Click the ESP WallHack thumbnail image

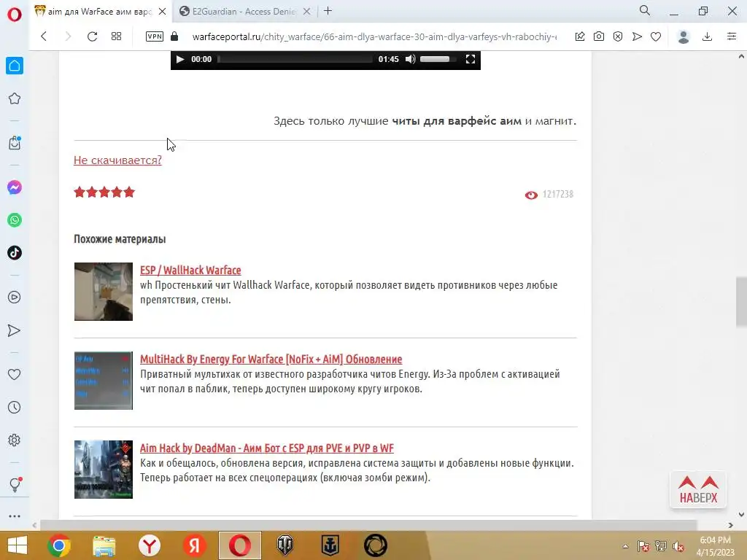tap(104, 292)
